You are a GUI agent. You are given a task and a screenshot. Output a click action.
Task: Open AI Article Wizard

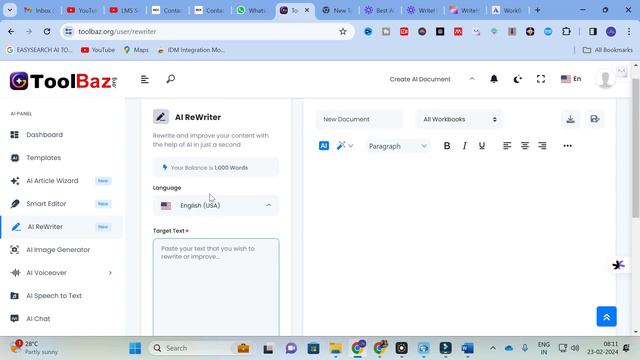pos(52,180)
